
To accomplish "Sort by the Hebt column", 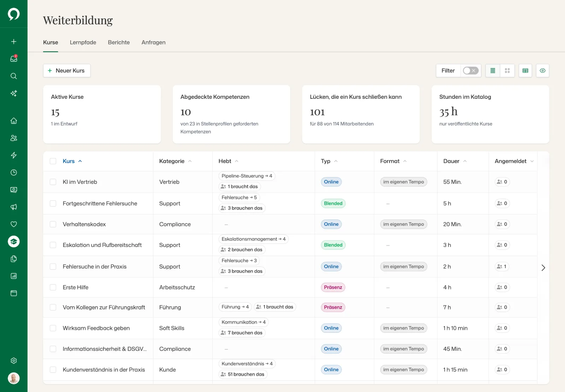I will pyautogui.click(x=228, y=161).
